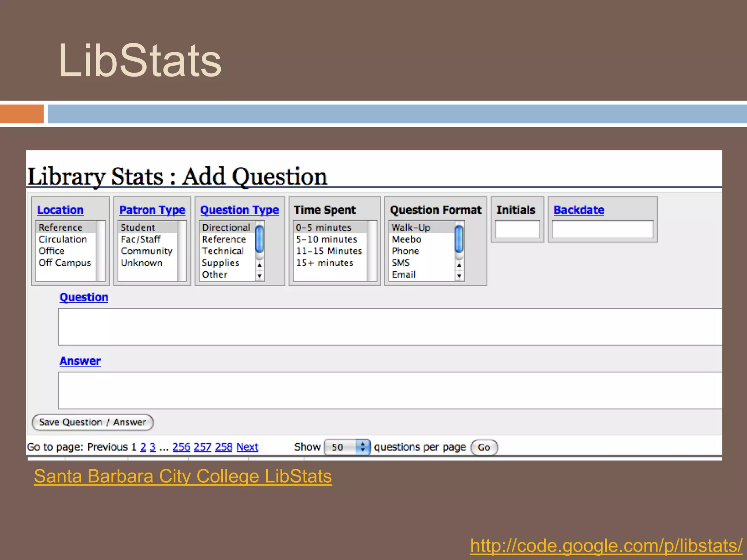This screenshot has width=747, height=560.
Task: Focus the Backdate input field
Action: coord(603,229)
